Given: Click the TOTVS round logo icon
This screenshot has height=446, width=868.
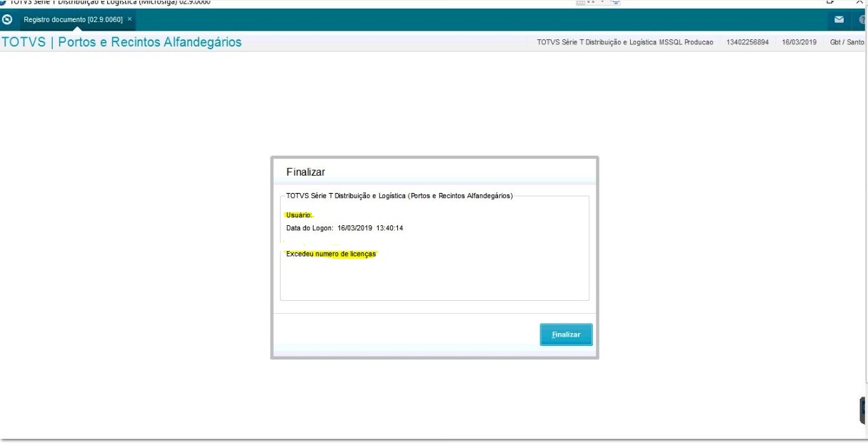Looking at the screenshot, I should (x=8, y=19).
